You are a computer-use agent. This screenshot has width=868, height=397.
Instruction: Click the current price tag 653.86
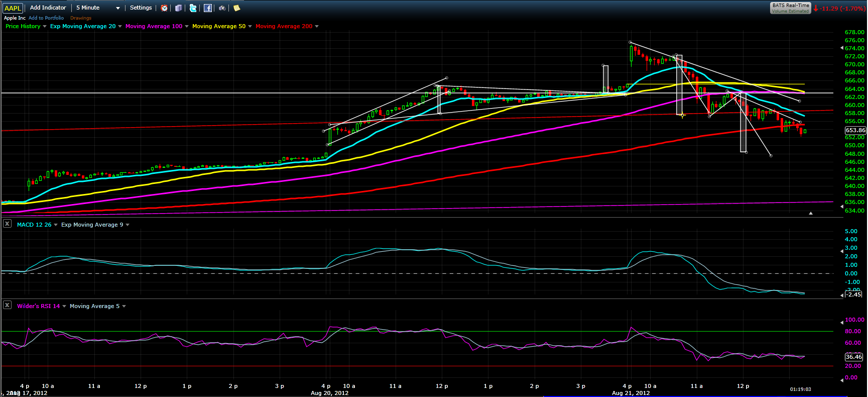coord(855,130)
